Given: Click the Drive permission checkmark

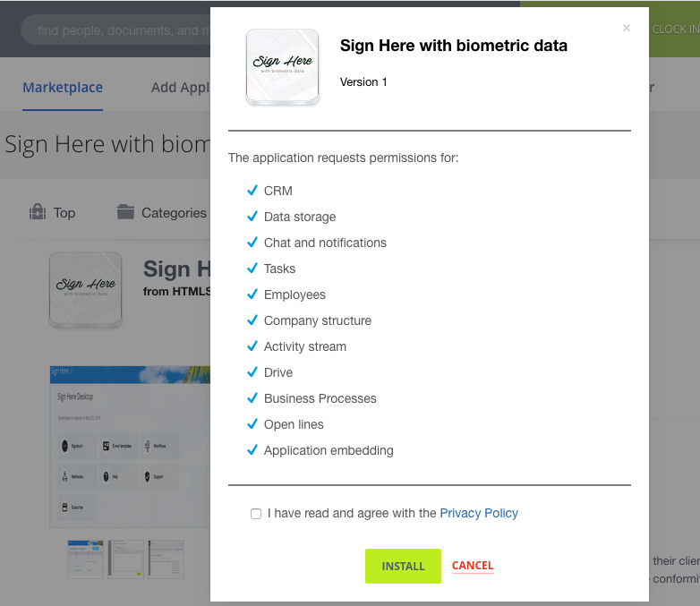Looking at the screenshot, I should (x=252, y=372).
